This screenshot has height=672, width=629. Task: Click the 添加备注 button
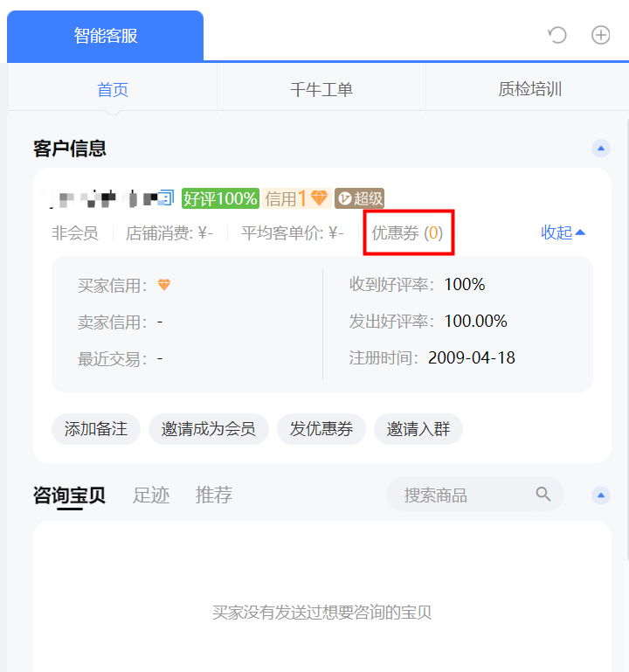[96, 429]
